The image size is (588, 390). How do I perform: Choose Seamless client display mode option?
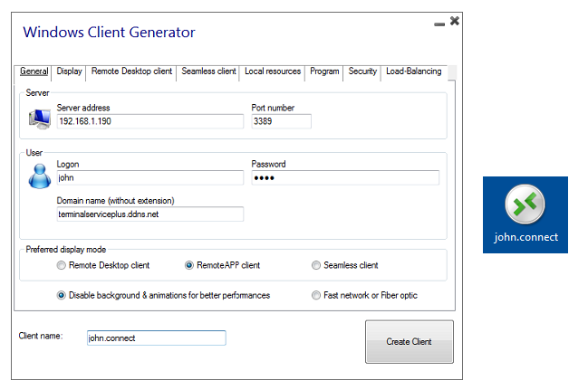click(x=316, y=266)
